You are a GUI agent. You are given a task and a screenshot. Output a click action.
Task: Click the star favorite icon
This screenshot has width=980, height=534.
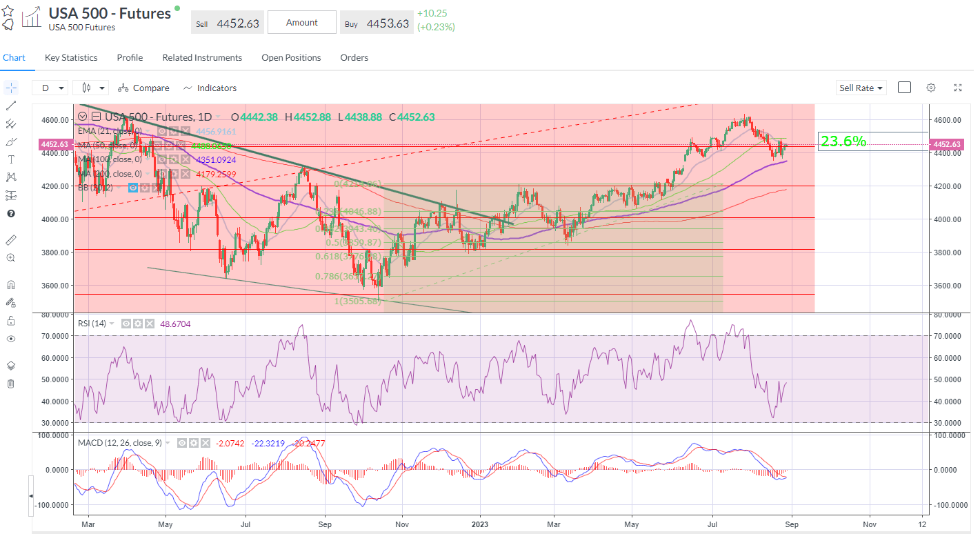coord(8,10)
